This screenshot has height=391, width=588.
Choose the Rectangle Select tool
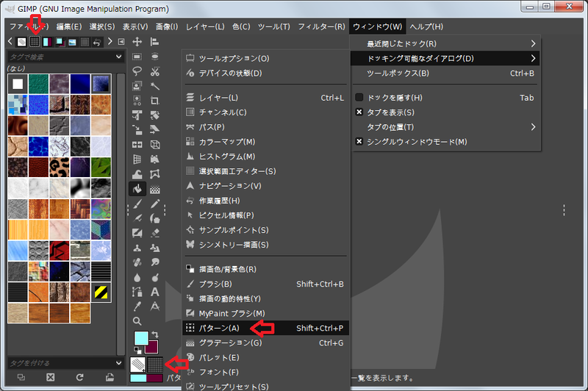[x=137, y=57]
